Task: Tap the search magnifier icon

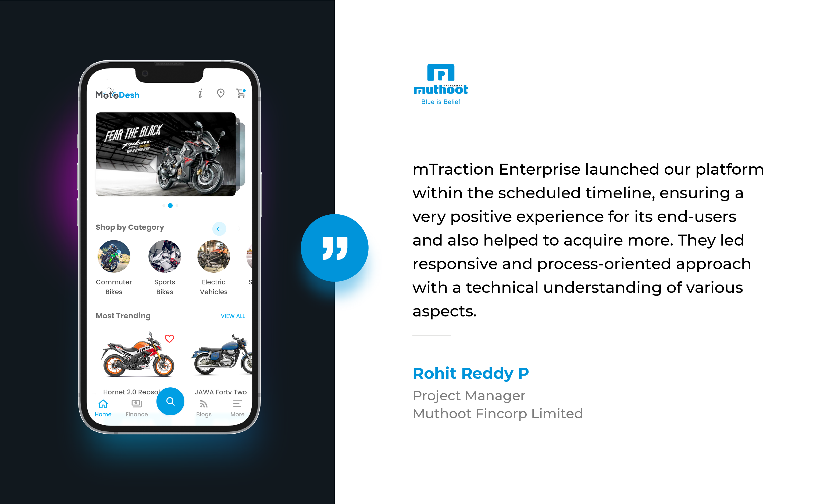Action: point(170,402)
